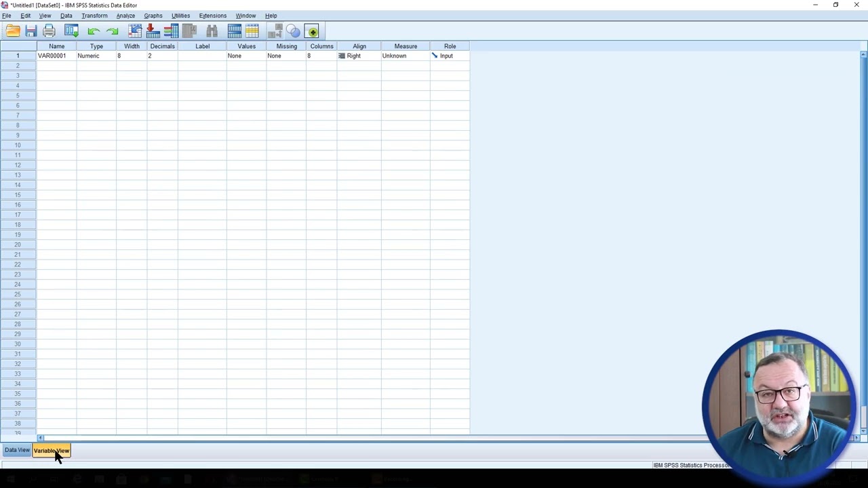
Task: Open the Extensions menu
Action: pyautogui.click(x=213, y=16)
